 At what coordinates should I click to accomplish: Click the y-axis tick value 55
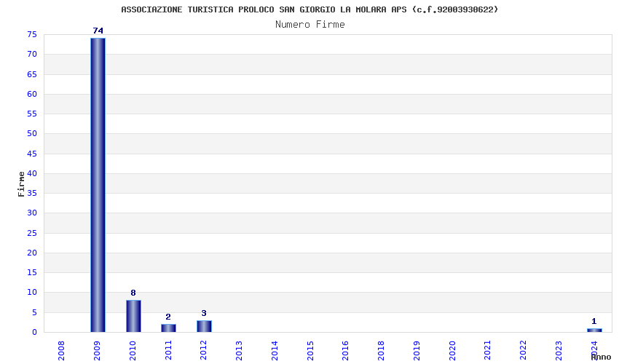pos(32,114)
